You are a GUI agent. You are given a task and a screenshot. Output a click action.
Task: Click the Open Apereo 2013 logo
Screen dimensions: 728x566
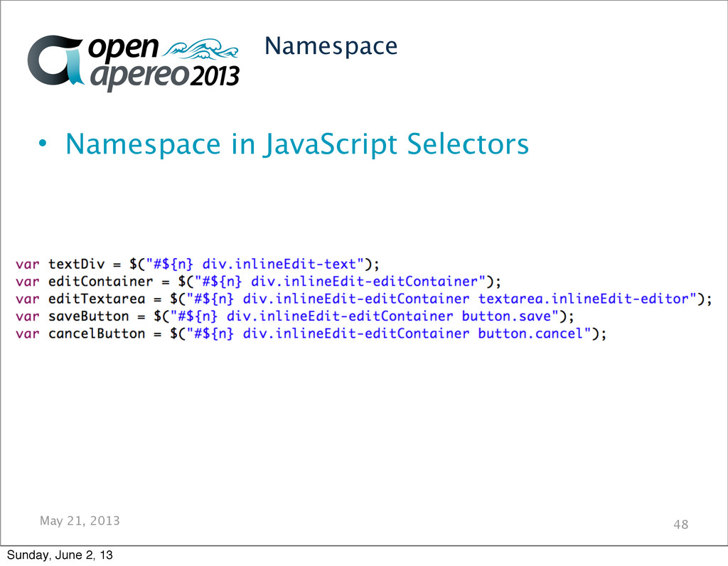point(133,63)
